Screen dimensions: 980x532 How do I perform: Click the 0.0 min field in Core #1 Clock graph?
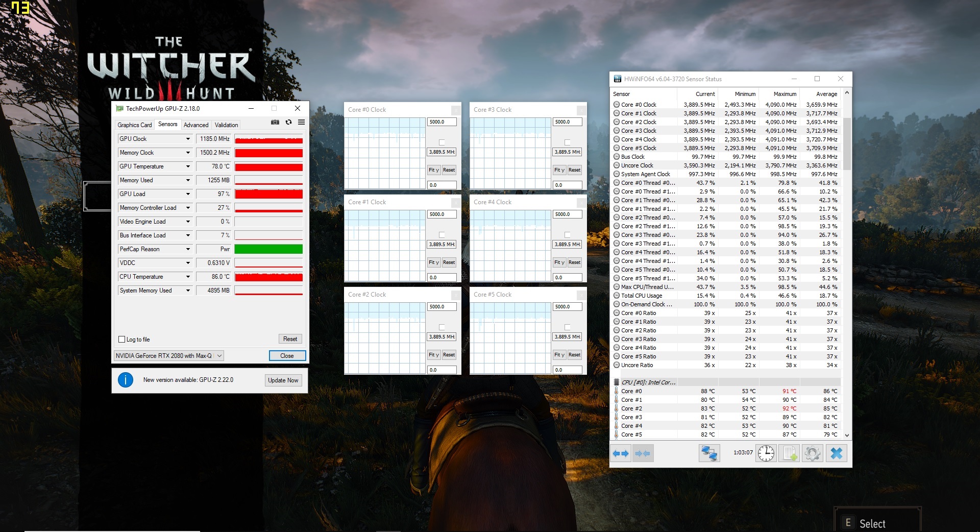pos(442,278)
